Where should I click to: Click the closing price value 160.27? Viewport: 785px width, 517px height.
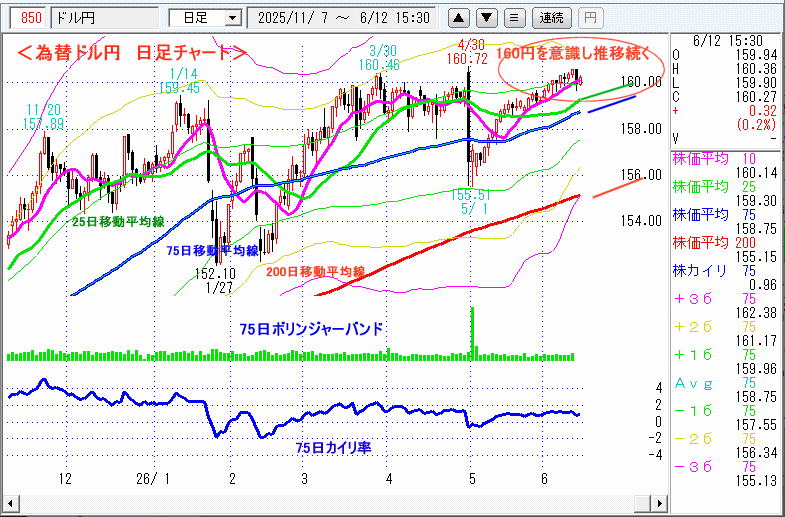point(756,97)
